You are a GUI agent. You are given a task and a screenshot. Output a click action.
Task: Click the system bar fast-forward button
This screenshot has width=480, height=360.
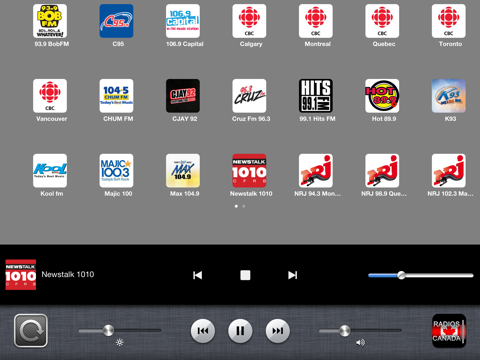278,331
